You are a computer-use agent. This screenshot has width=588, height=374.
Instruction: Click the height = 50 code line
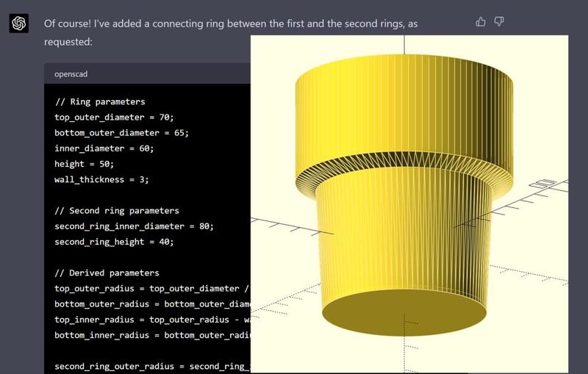pos(84,164)
